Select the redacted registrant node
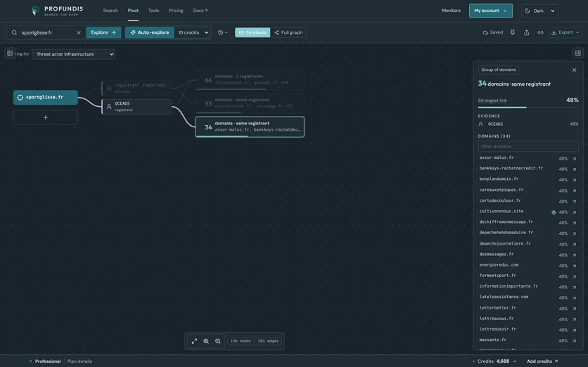The width and height of the screenshot is (588, 367). click(x=136, y=88)
